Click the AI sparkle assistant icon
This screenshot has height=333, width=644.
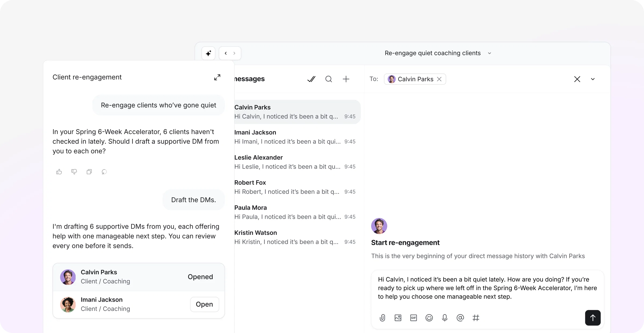208,53
